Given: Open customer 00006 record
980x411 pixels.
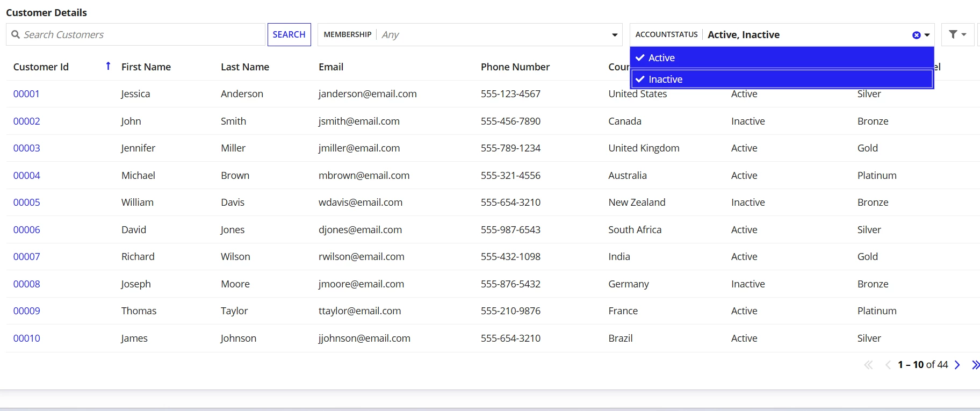Looking at the screenshot, I should 26,229.
